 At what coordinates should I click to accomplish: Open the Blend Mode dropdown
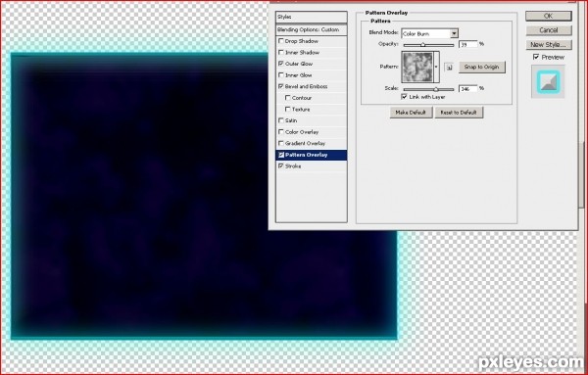430,33
